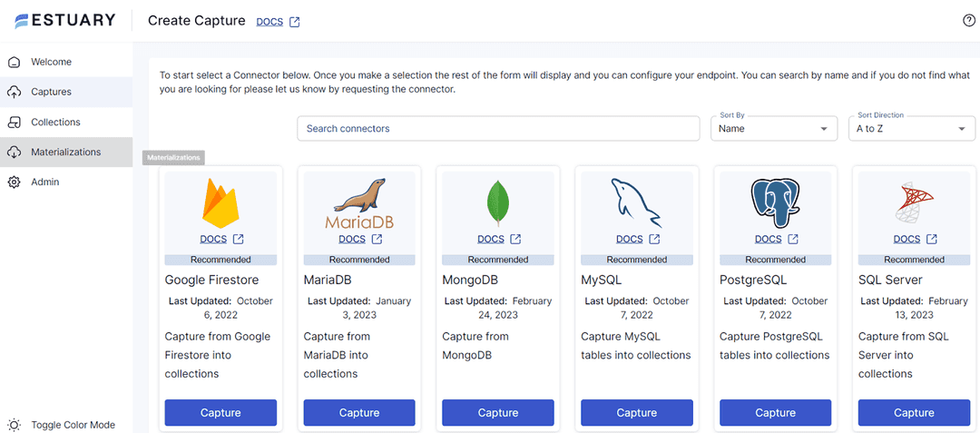Open the Sort By dropdown

774,129
